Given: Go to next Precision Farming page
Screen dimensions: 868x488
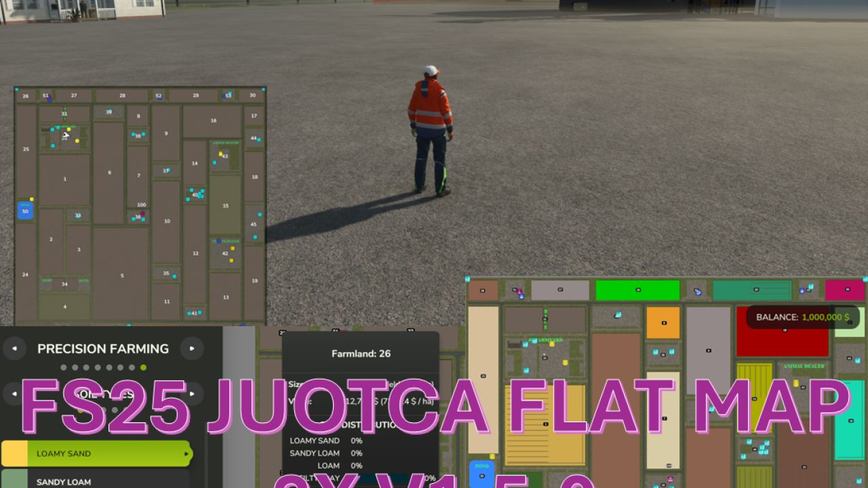Looking at the screenshot, I should pos(192,348).
